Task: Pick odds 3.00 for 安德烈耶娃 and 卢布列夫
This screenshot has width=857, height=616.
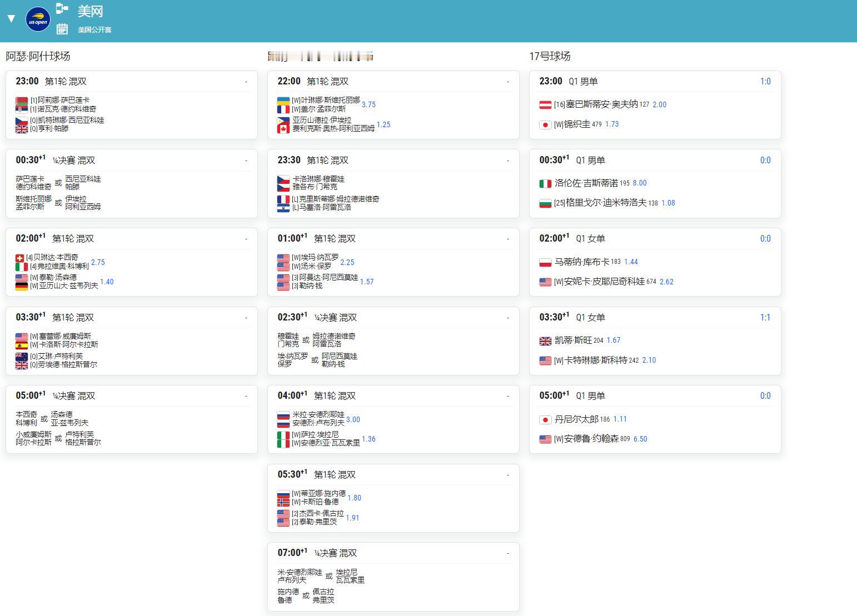Action: [353, 419]
